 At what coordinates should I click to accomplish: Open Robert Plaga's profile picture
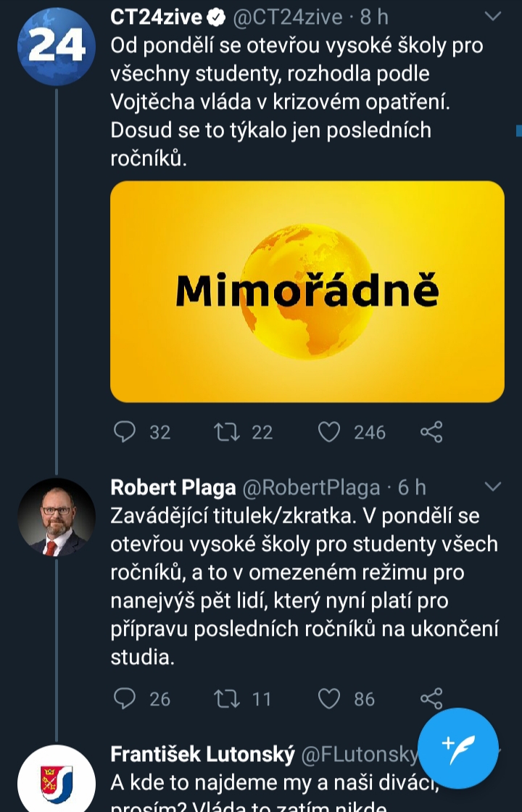click(57, 517)
